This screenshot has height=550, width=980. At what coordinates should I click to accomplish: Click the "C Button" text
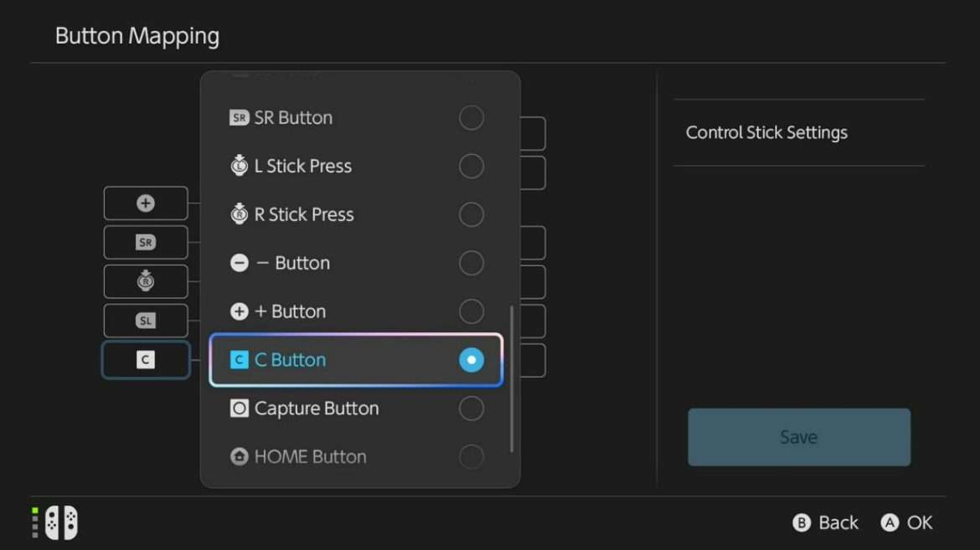pos(290,360)
